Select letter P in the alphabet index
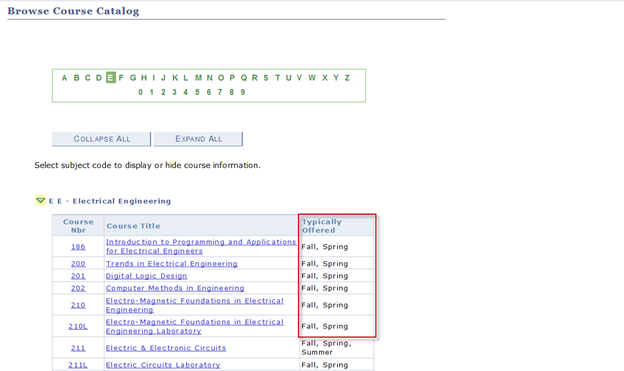Screen dimensions: 624x371 tap(232, 78)
